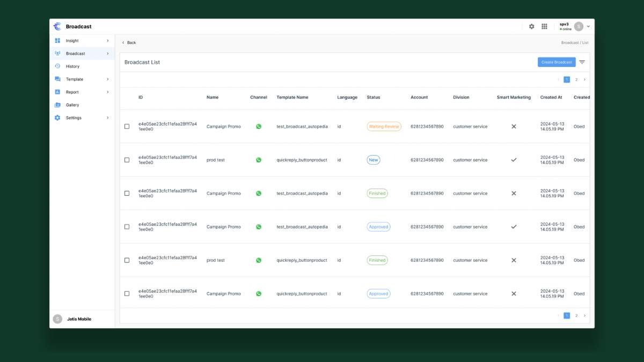Viewport: 644px width, 362px height.
Task: Check the last row's checkbox
Action: pos(127,294)
